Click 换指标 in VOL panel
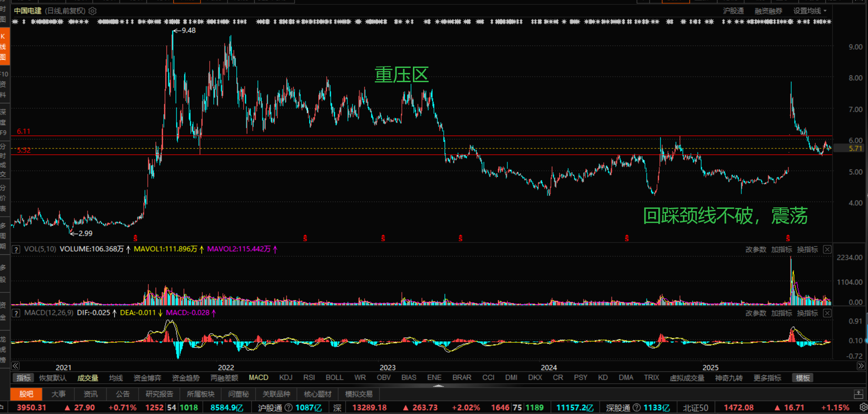868x414 pixels. click(807, 249)
